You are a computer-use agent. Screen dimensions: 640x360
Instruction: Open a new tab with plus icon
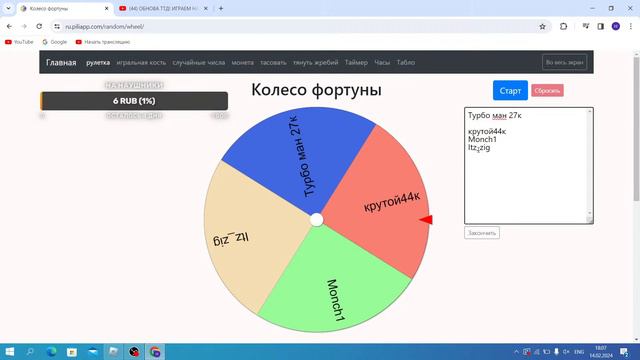[221, 8]
